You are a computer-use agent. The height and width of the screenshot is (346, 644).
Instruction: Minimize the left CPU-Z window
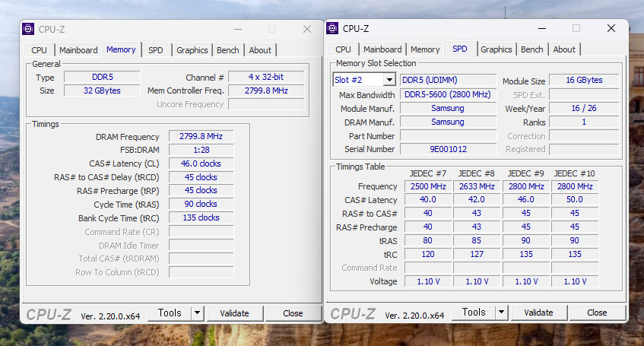coord(238,29)
